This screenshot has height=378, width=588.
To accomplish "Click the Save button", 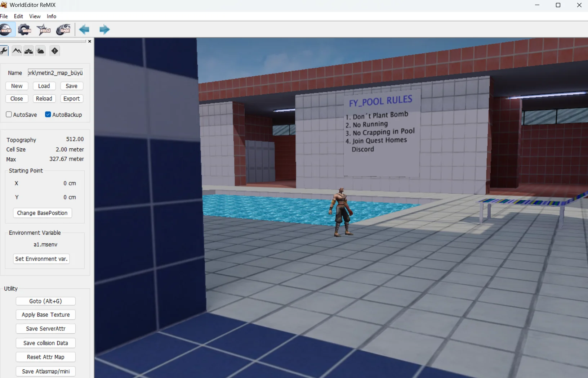I will (72, 86).
